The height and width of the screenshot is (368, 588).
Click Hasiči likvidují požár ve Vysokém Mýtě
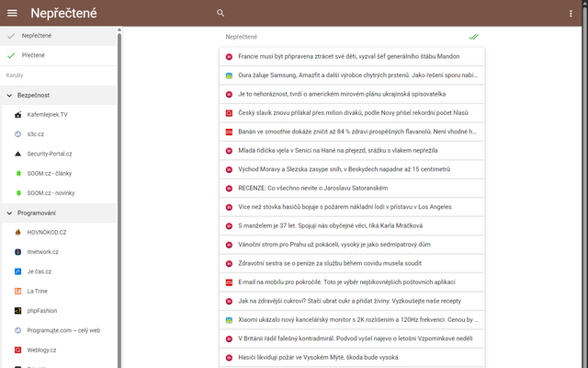318,357
